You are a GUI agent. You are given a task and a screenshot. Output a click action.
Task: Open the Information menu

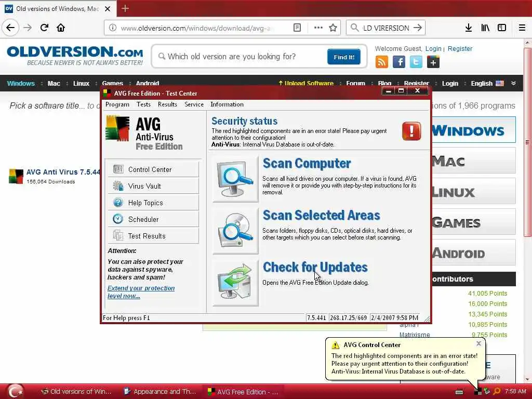click(x=227, y=104)
